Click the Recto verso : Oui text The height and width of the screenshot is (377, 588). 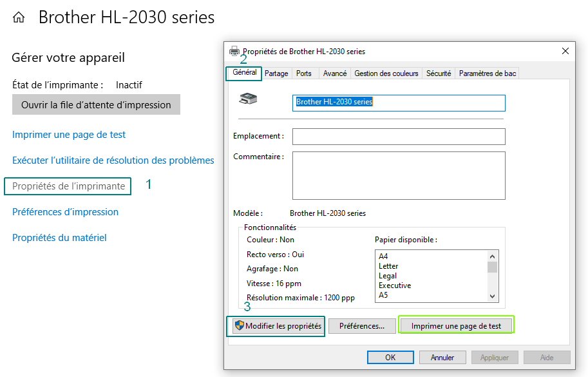[275, 255]
